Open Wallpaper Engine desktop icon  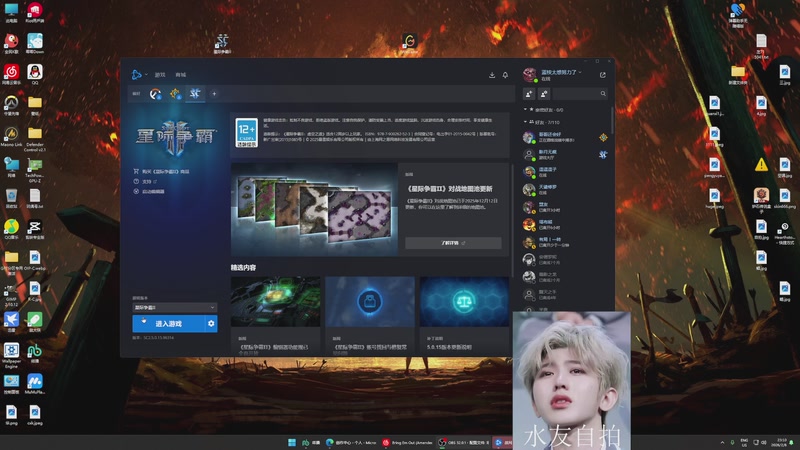click(x=11, y=356)
